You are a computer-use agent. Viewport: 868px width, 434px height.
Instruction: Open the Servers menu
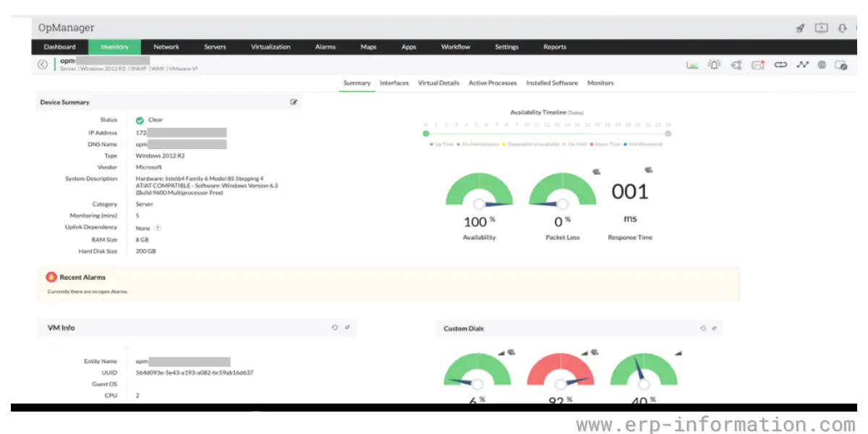215,47
